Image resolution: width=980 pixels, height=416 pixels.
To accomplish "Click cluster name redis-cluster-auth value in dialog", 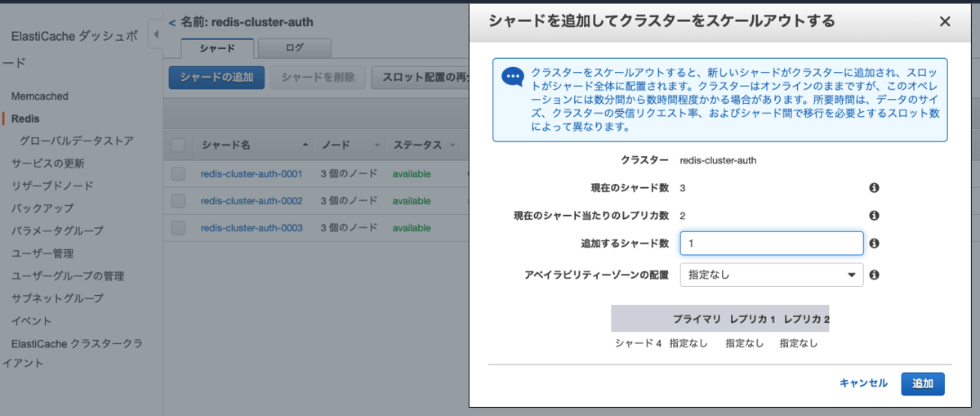I will [718, 160].
